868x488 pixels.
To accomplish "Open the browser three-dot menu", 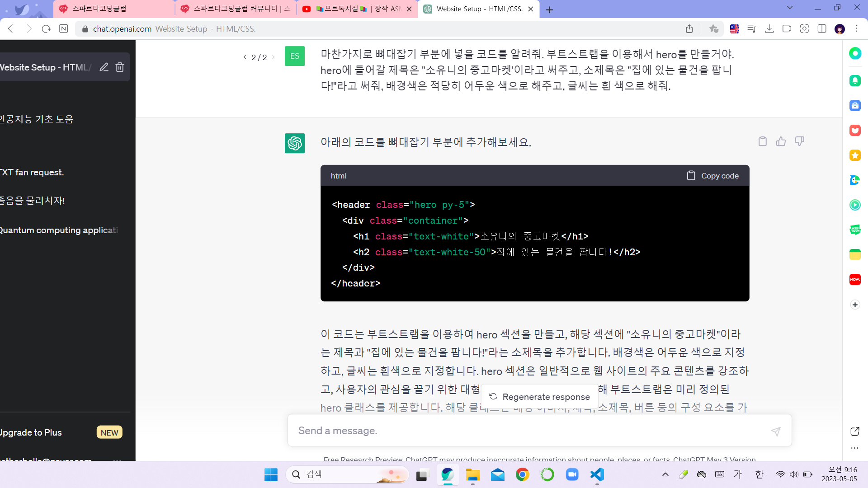I will point(857,29).
